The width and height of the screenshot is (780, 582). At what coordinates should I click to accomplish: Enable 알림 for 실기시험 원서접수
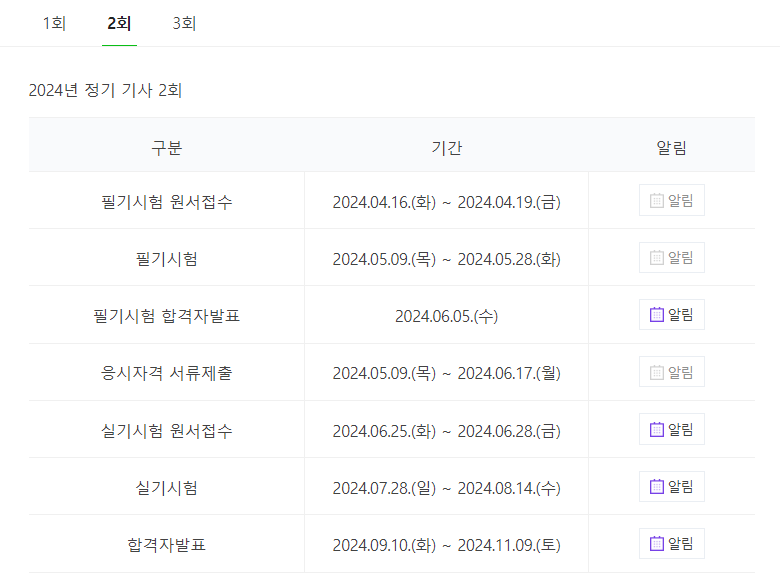pyautogui.click(x=672, y=429)
